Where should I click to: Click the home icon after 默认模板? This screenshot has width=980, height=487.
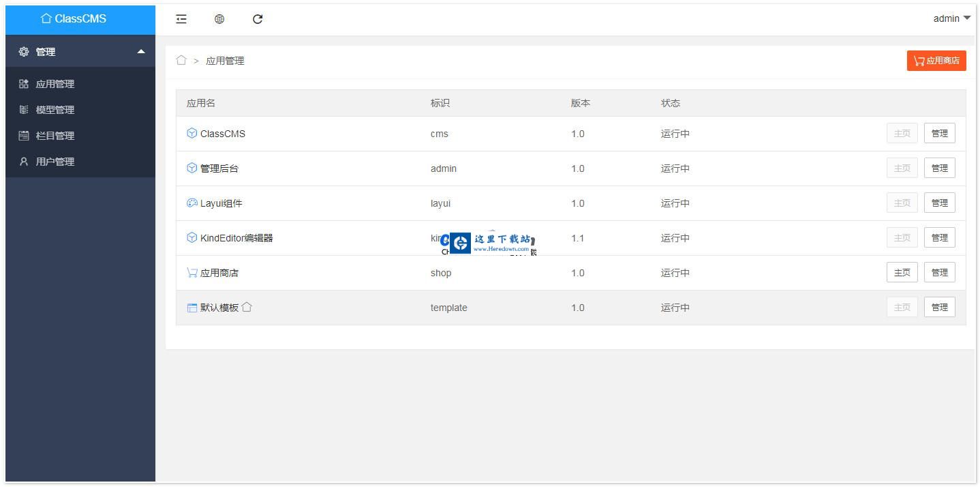pos(247,307)
